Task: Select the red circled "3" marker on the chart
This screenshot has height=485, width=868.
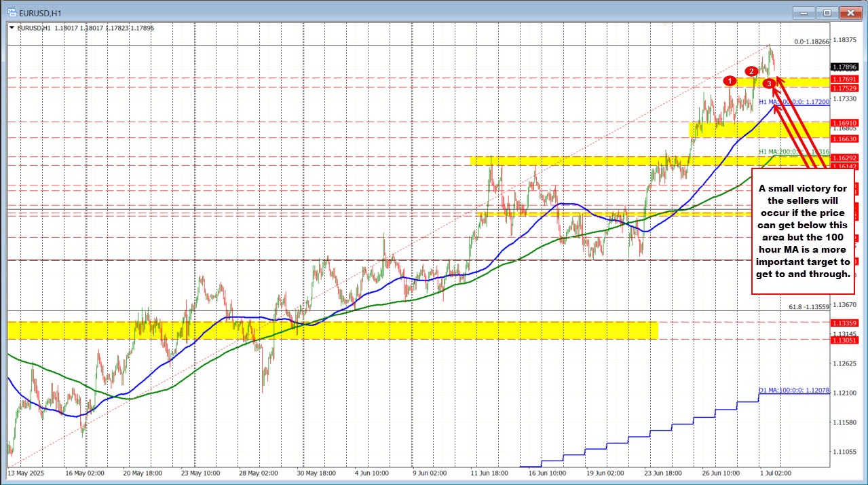Action: pyautogui.click(x=768, y=84)
